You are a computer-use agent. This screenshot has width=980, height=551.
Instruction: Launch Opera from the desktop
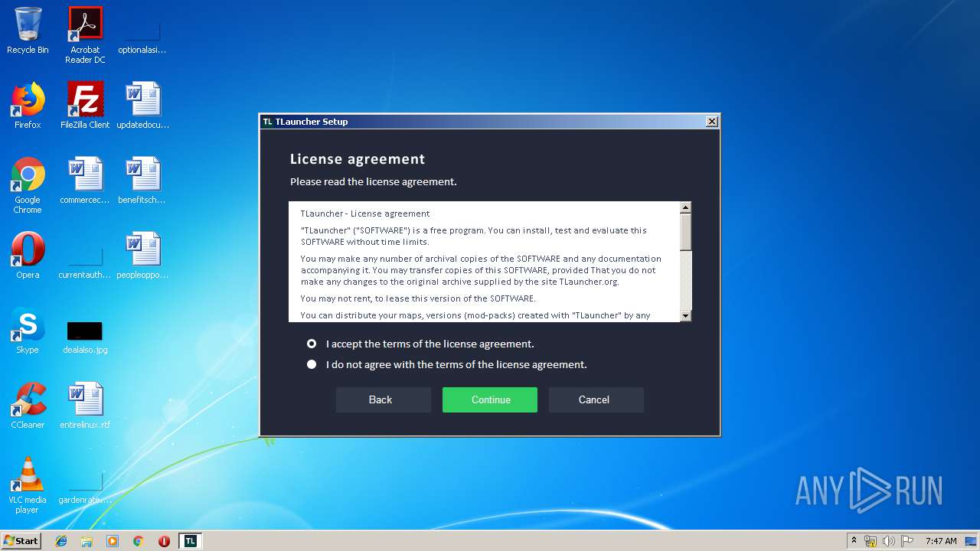pyautogui.click(x=28, y=256)
